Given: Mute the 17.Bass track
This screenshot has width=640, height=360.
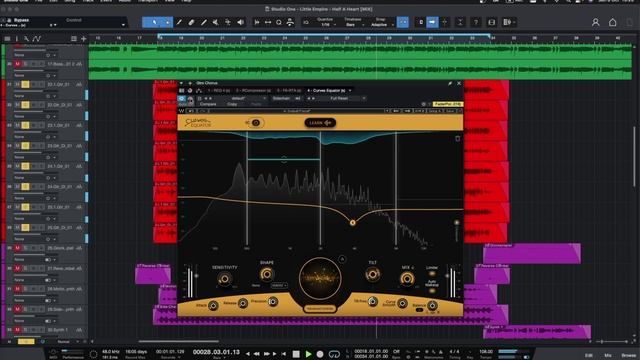Looking at the screenshot, I should coord(18,64).
